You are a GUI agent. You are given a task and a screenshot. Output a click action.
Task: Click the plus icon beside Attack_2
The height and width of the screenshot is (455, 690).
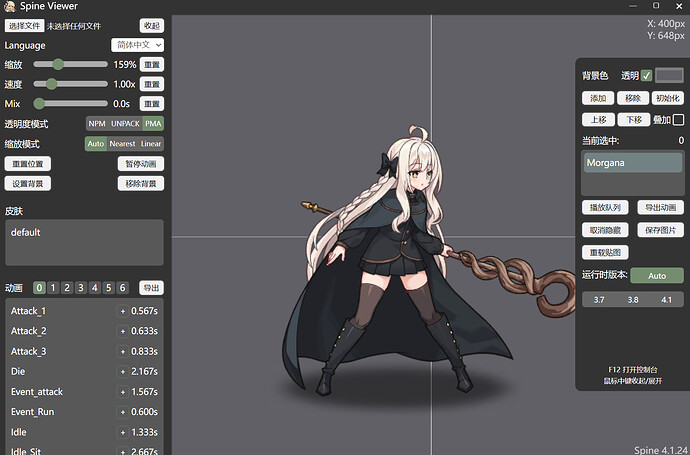click(x=123, y=331)
